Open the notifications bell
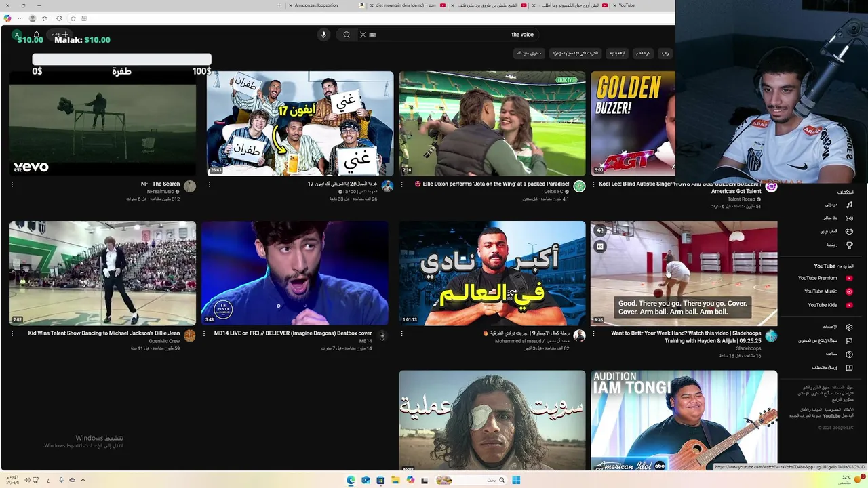Viewport: 868px width, 488px height. (x=37, y=35)
